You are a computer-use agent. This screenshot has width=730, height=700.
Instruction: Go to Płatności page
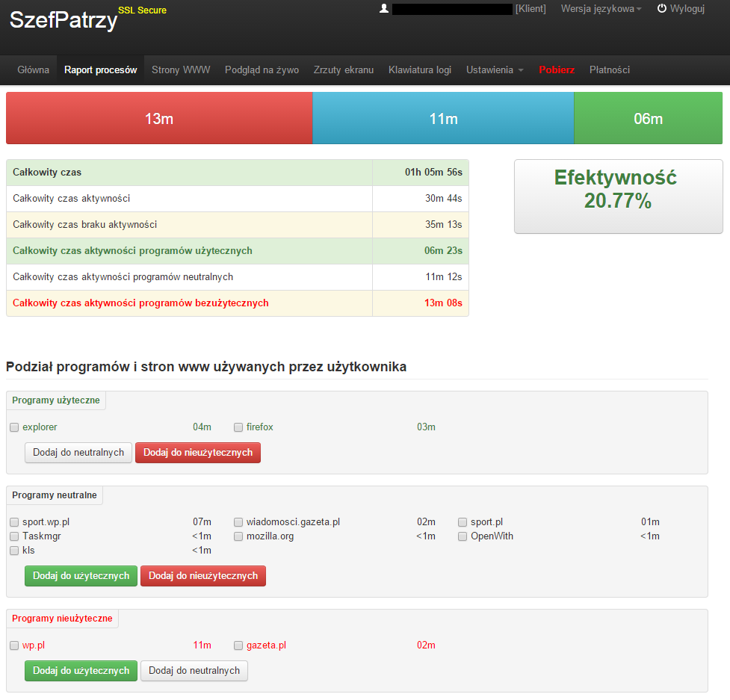tap(610, 69)
